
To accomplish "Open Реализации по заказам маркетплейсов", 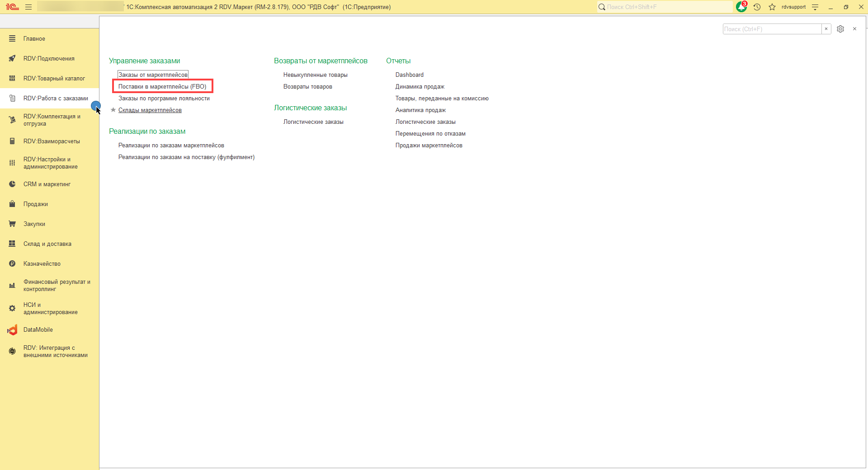I will click(171, 146).
